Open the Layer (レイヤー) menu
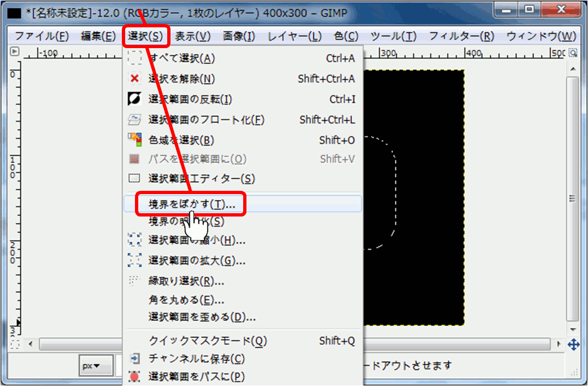 pyautogui.click(x=295, y=37)
